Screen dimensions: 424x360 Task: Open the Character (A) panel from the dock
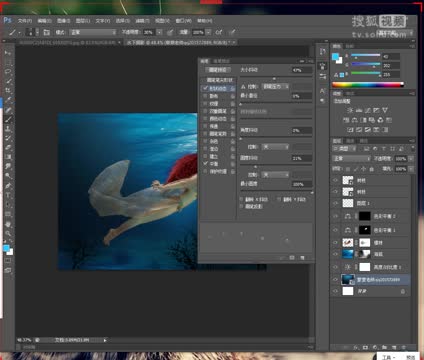(x=322, y=91)
